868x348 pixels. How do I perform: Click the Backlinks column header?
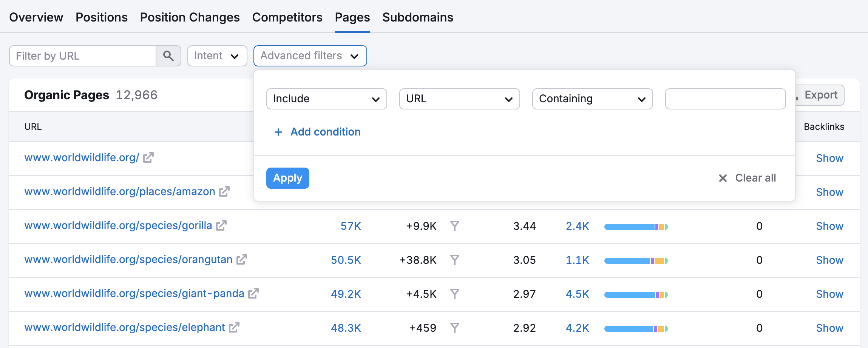824,127
